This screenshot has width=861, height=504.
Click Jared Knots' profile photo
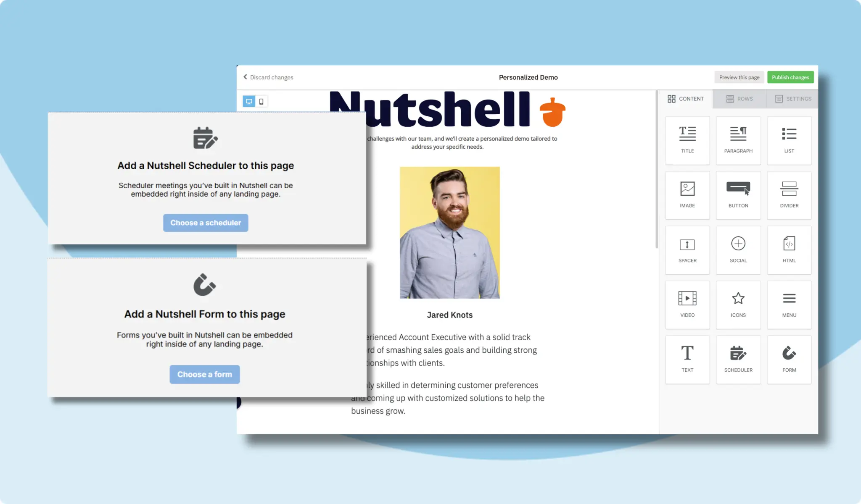coord(449,231)
